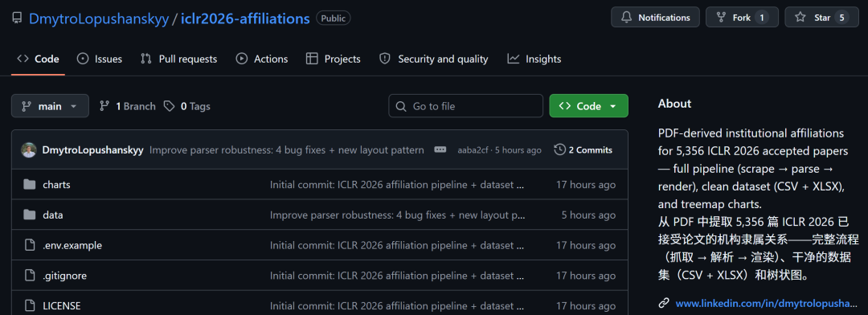The width and height of the screenshot is (868, 315).
Task: Switch to the Issues tab
Action: 100,59
